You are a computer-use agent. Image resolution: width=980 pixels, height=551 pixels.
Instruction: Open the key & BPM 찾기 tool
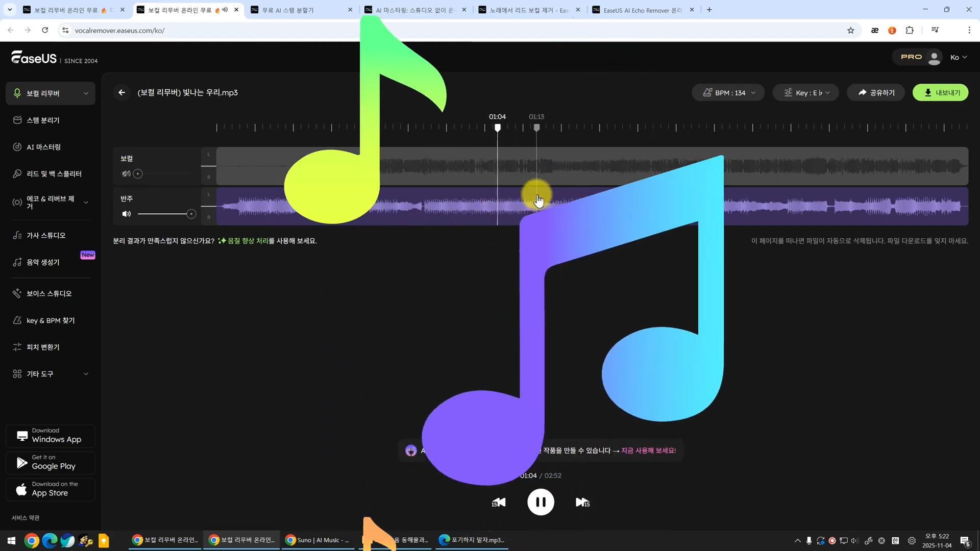(x=51, y=320)
